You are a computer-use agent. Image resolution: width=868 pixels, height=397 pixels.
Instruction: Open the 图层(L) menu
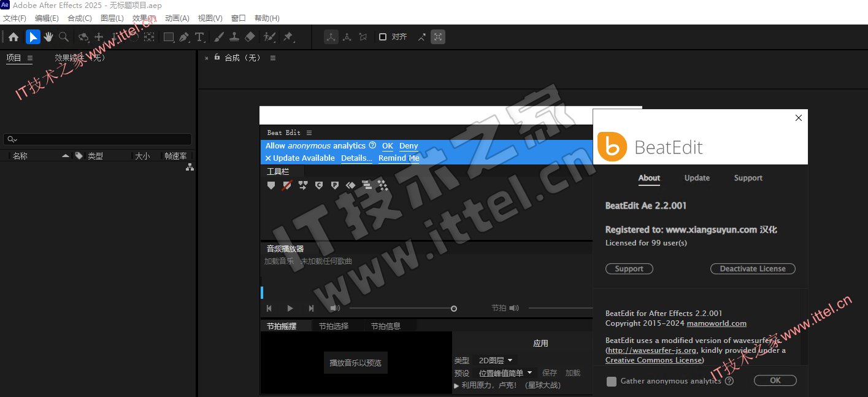(x=112, y=18)
